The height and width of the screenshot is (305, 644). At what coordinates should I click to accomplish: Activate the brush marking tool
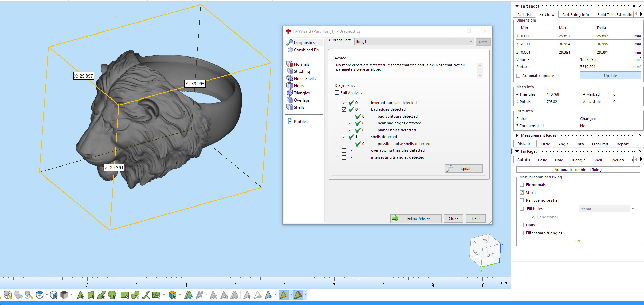[x=135, y=295]
